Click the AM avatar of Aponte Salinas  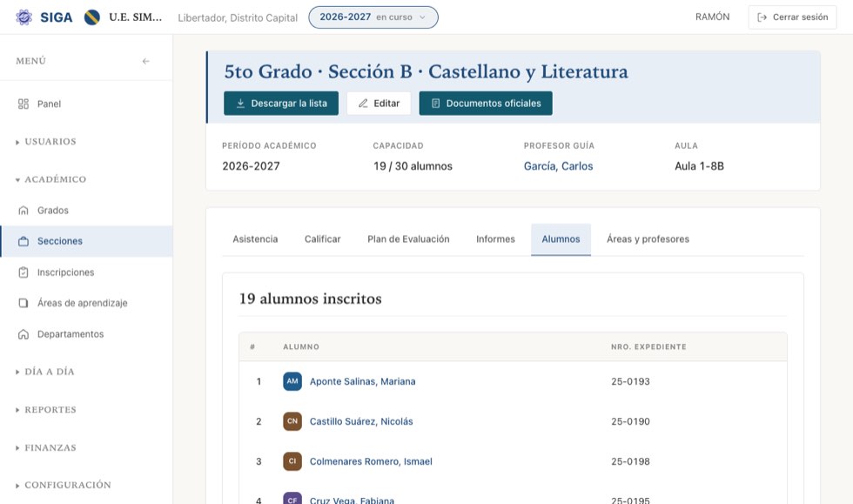[x=292, y=381]
